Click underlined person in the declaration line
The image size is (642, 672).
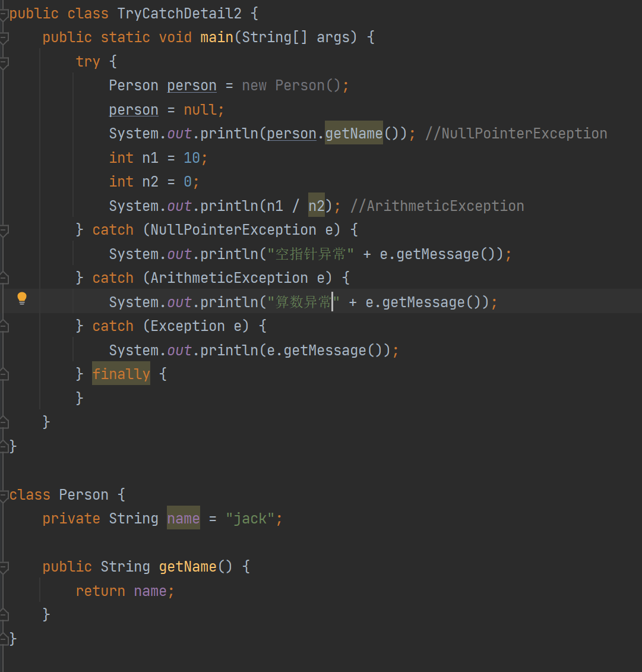[x=191, y=86]
